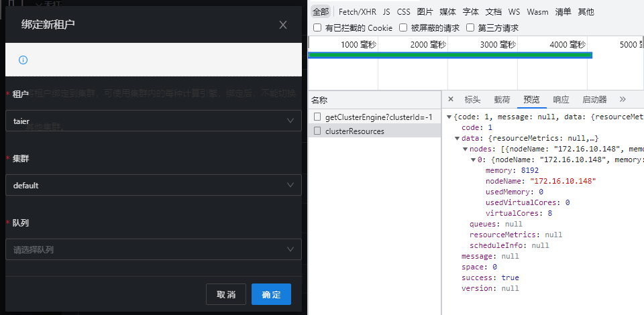Screen dimensions: 644x315
Task: Click the message: null line under scheduleInfo
Action: [x=490, y=256]
